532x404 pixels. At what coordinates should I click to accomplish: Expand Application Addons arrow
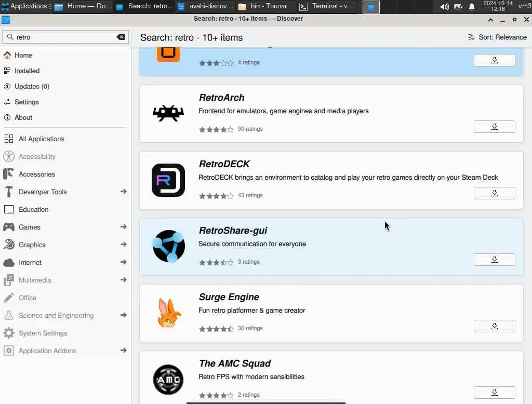coord(124,351)
